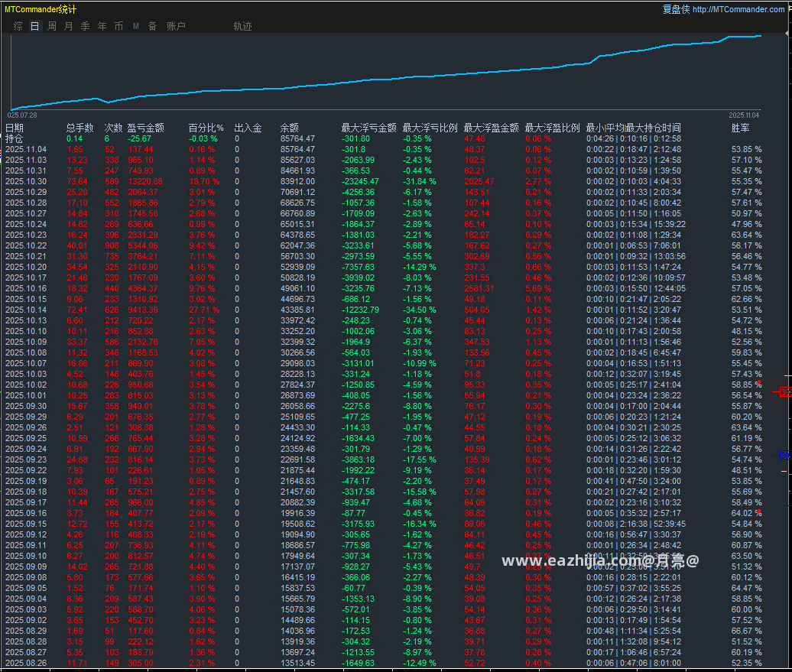Click the 次数 column header
Screen dimensions: 792x672
tap(113, 128)
